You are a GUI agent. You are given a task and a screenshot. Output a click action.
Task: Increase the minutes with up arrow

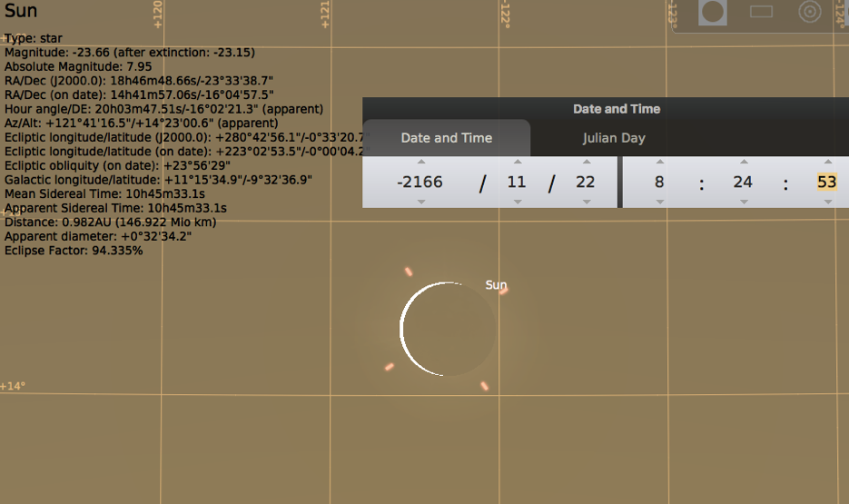743,163
